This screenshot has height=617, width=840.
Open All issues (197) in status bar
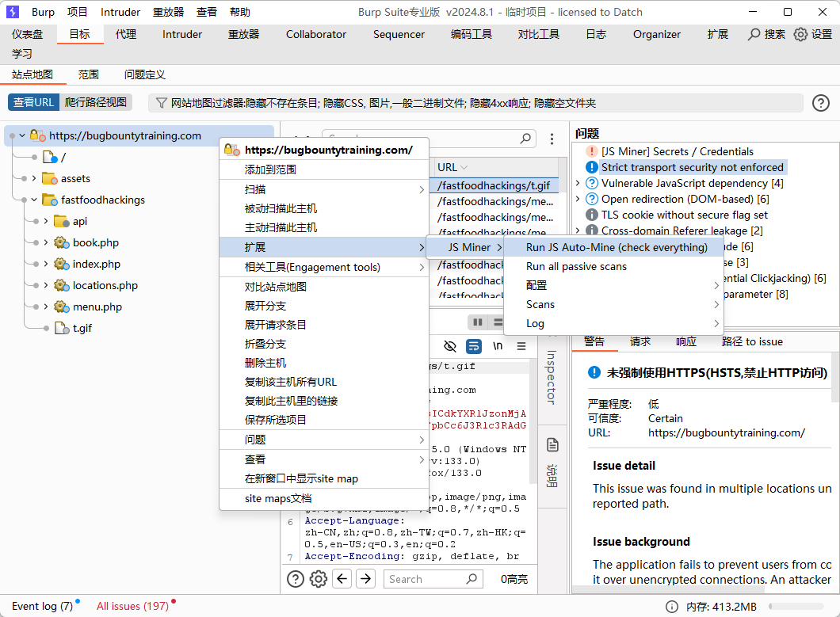pyautogui.click(x=132, y=606)
